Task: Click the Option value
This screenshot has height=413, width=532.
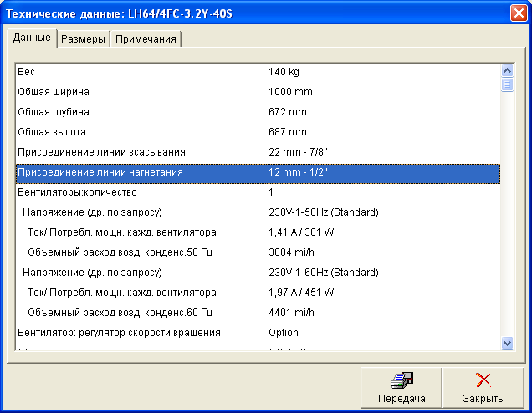Action: point(284,332)
